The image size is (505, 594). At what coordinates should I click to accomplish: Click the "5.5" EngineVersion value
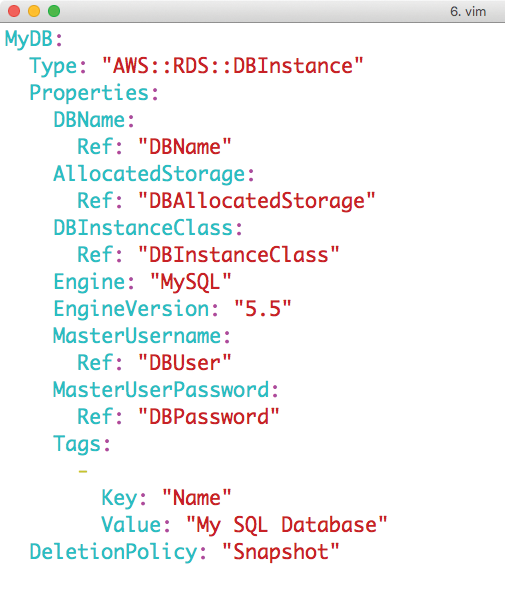263,309
